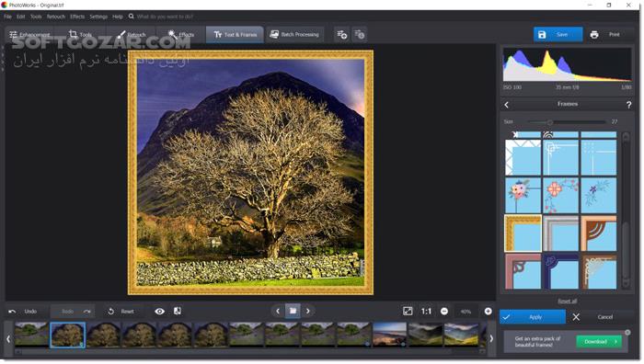
Task: Select the dotted corner line frame
Action: pyautogui.click(x=598, y=158)
